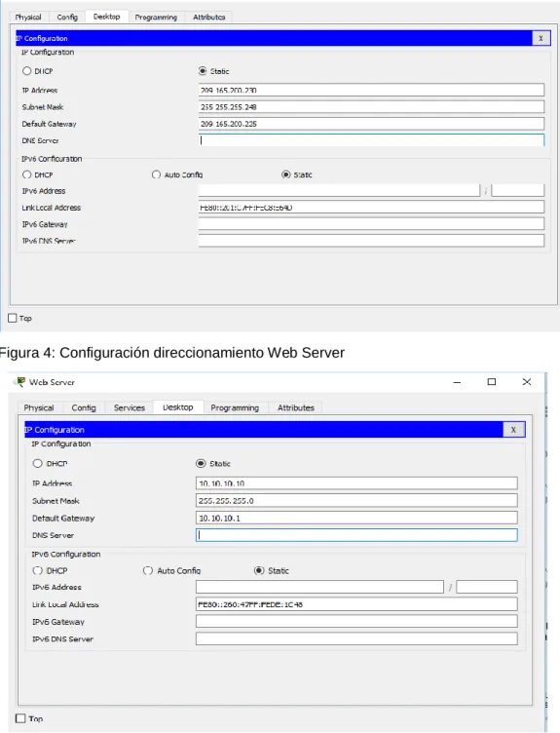Viewport: 560px width, 733px height.
Task: Open Attributes tab in upper window
Action: tap(208, 18)
